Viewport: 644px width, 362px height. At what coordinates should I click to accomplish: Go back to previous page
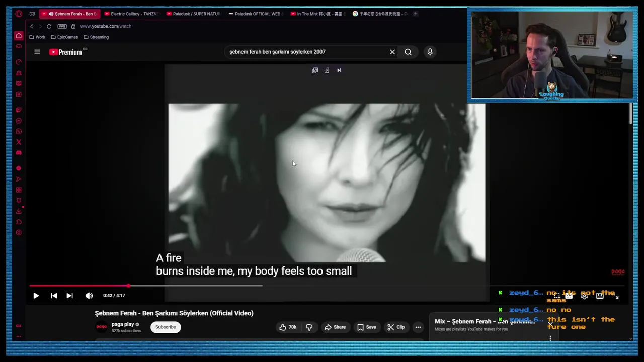[32, 26]
